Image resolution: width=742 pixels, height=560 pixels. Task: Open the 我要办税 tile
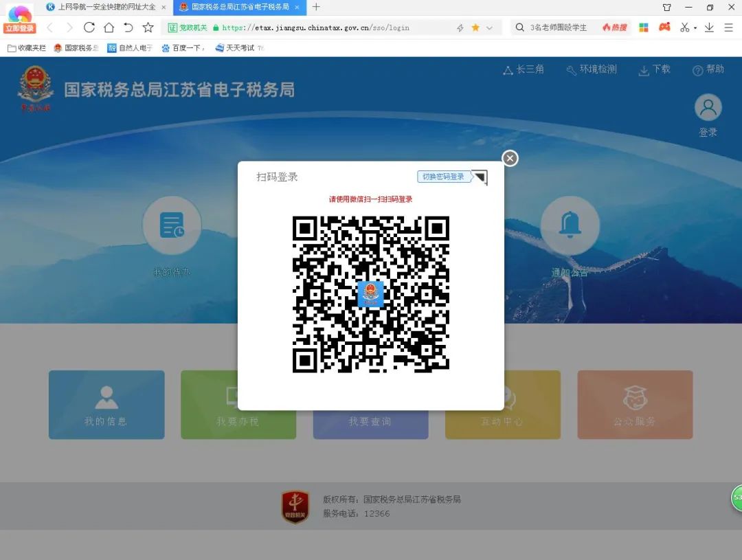238,405
